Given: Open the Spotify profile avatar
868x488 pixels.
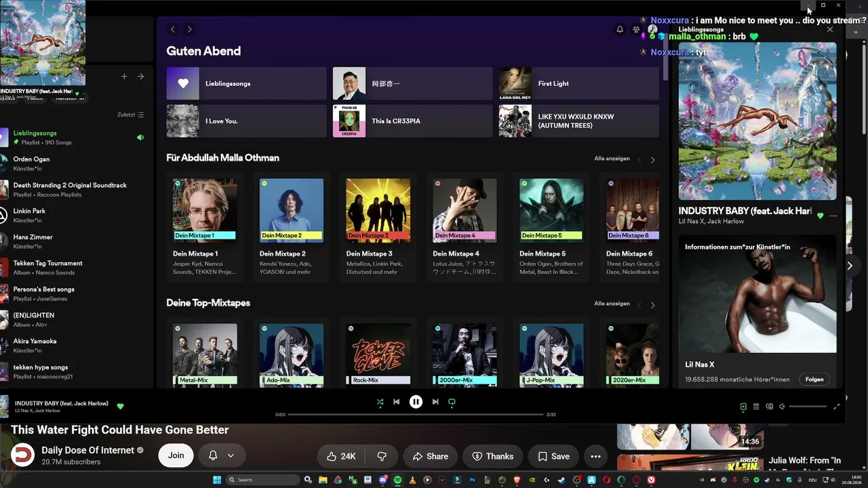Looking at the screenshot, I should pyautogui.click(x=652, y=29).
